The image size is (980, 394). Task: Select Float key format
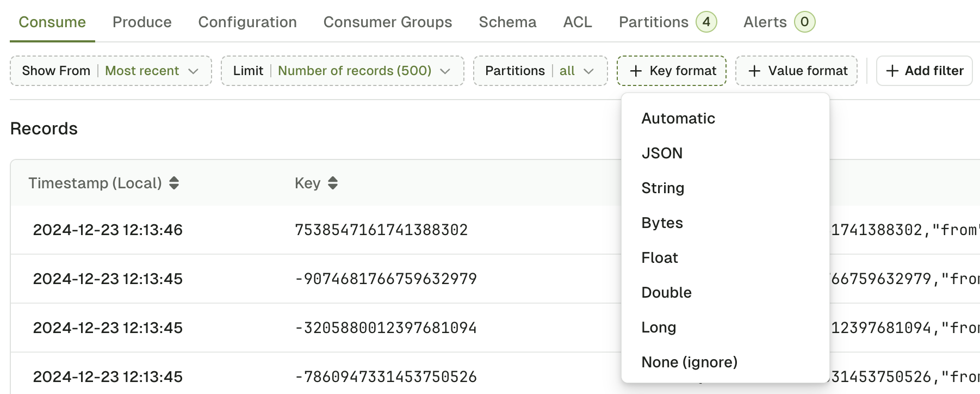(725, 258)
